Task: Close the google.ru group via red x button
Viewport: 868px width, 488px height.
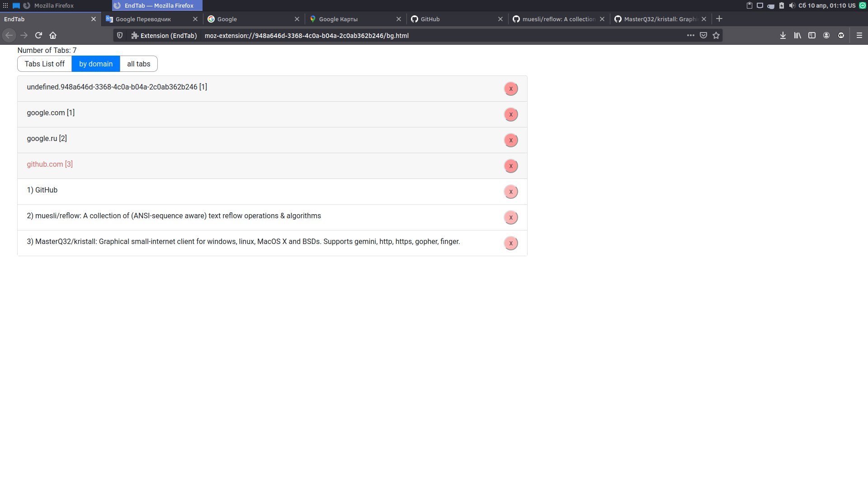Action: click(x=511, y=140)
